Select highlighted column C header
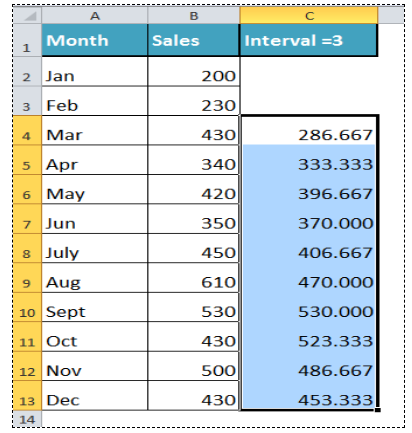This screenshot has height=433, width=412. (309, 16)
